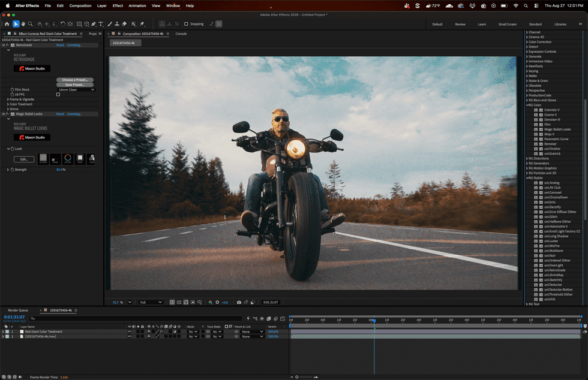Viewport: 588px width, 380px height.
Task: Pick the Brush tool
Action: (x=110, y=24)
